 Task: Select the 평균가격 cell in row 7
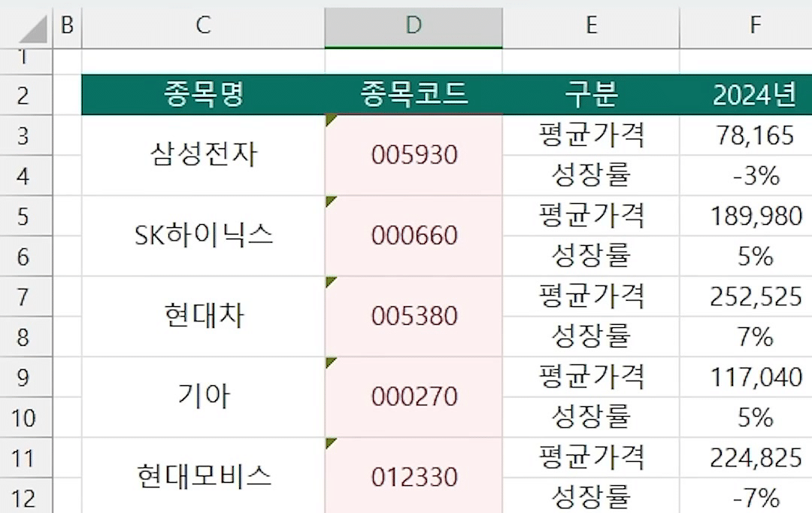(591, 296)
